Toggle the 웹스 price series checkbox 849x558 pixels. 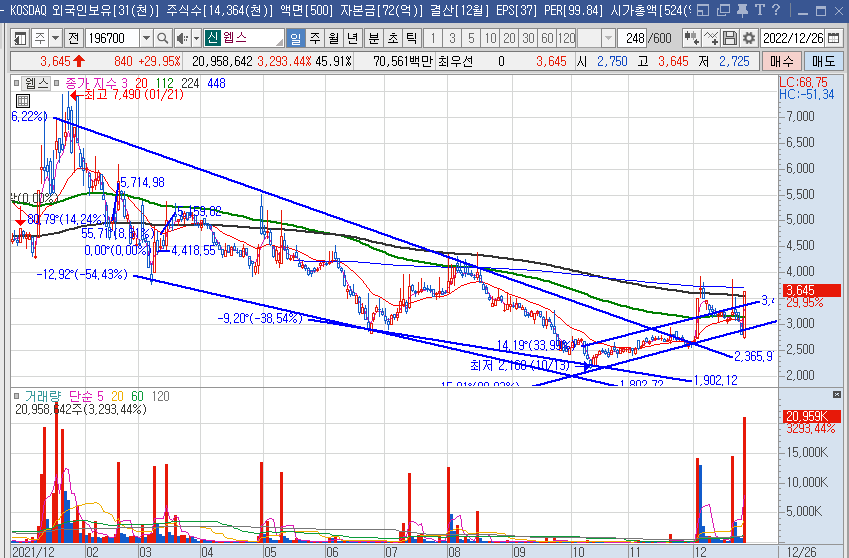coord(17,83)
